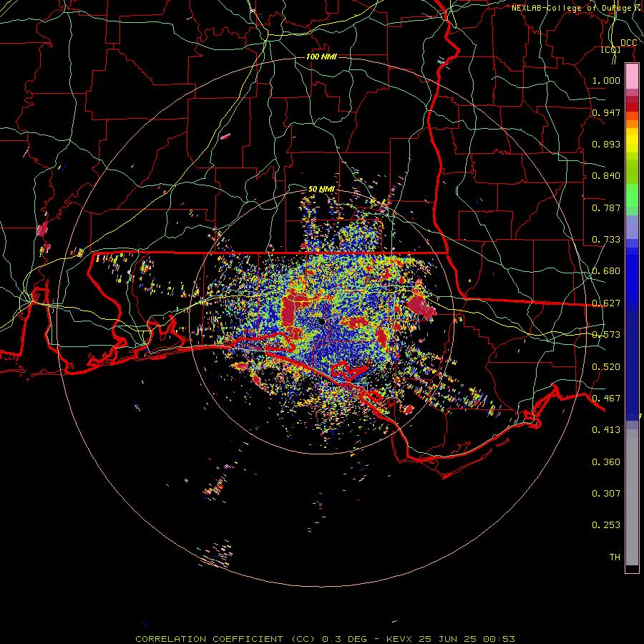This screenshot has height=644, width=644.
Task: Click the DCC product label
Action: coord(628,43)
